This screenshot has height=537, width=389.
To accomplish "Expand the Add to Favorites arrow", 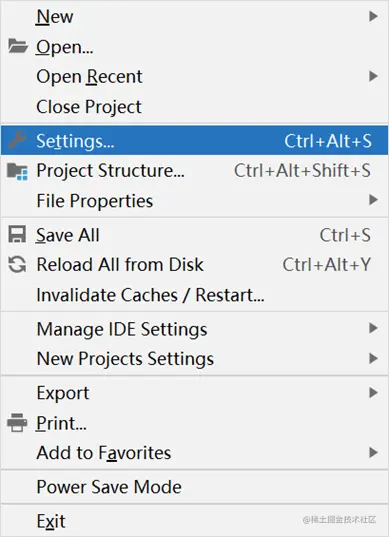I will 373,452.
